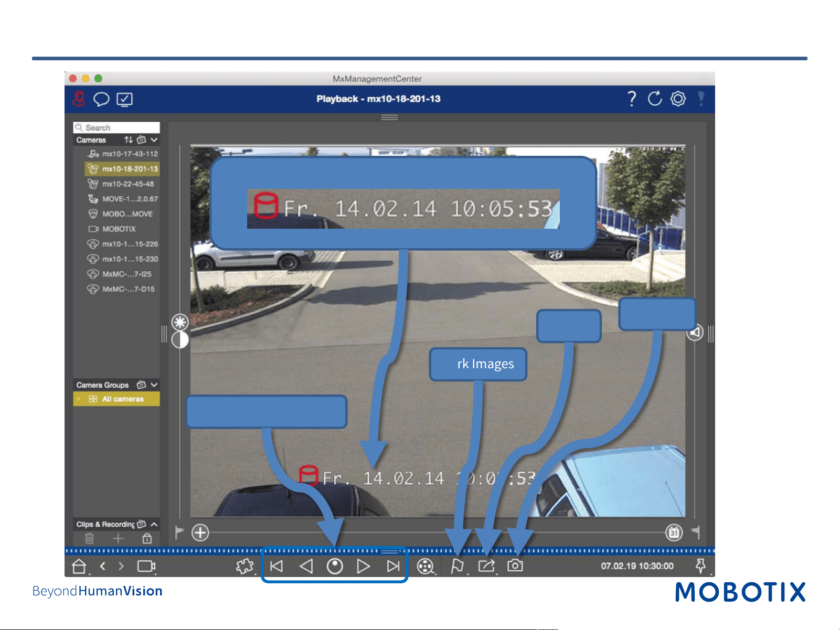
Task: Click the tag icon in Clips & Recordings header
Action: point(141,524)
